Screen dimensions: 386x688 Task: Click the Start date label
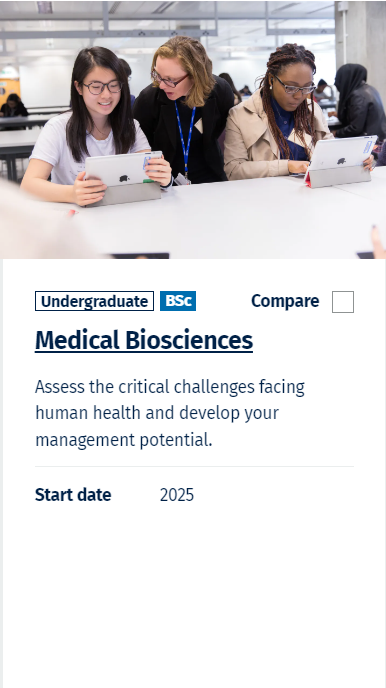point(73,495)
